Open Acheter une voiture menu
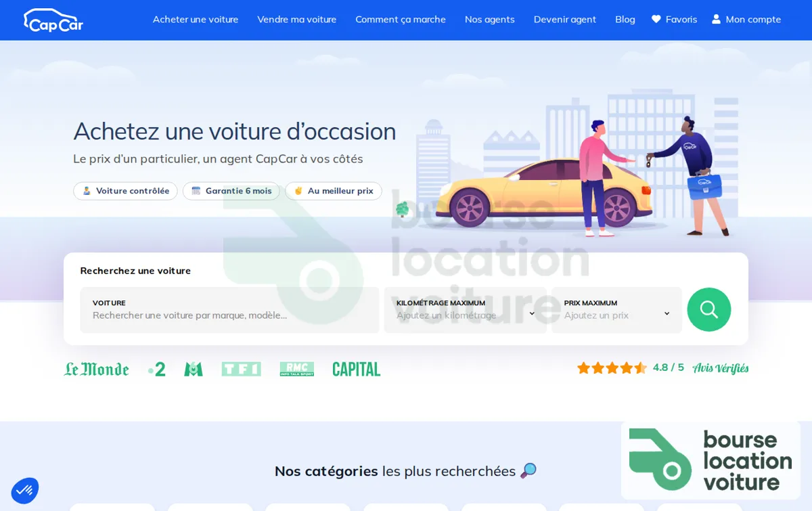 click(x=196, y=20)
